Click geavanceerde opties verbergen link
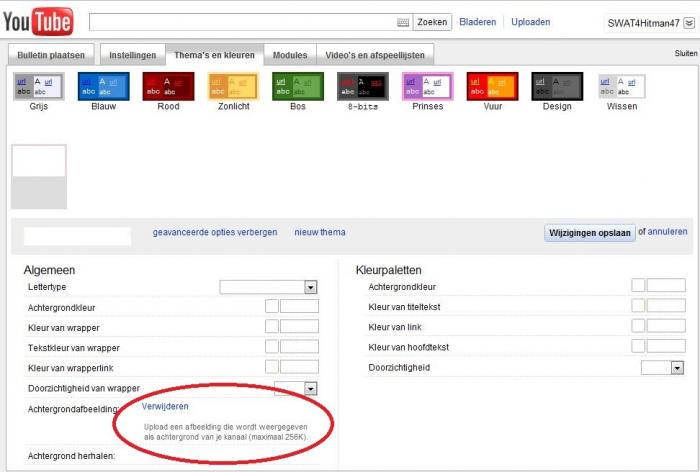 point(215,232)
